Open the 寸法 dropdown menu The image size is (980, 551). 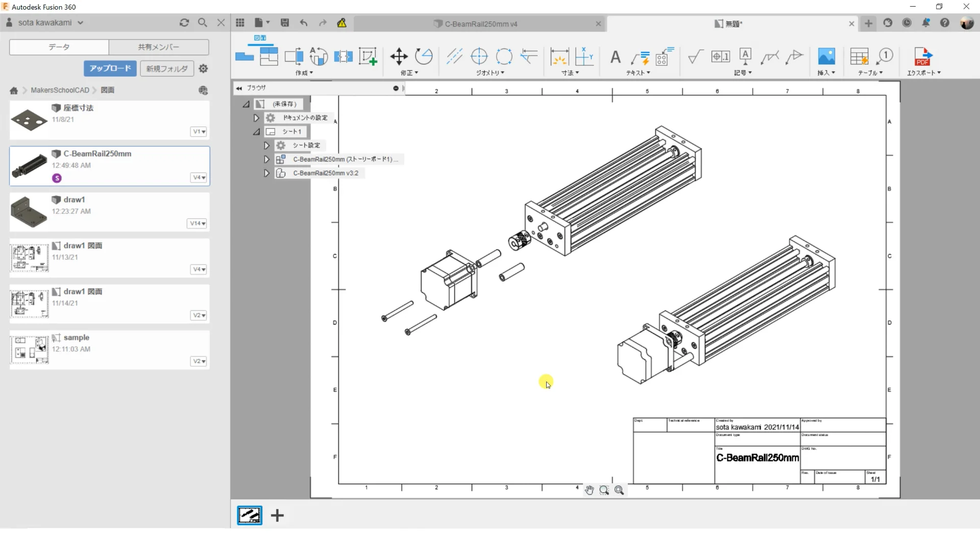pyautogui.click(x=571, y=73)
